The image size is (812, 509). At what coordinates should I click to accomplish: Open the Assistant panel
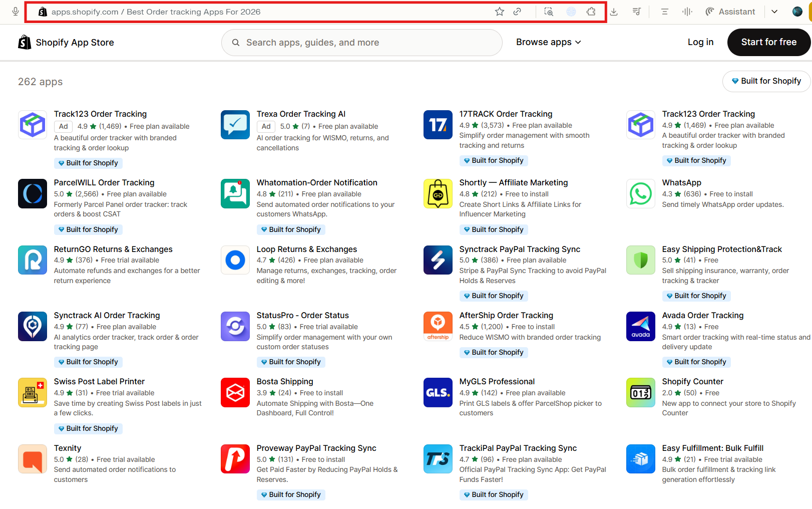click(x=730, y=12)
